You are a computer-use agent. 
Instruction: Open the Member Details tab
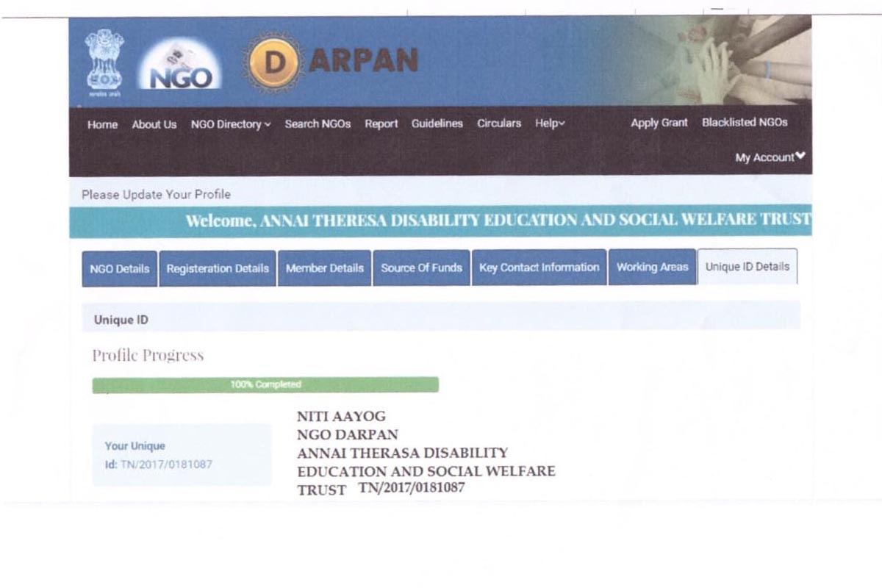point(324,268)
